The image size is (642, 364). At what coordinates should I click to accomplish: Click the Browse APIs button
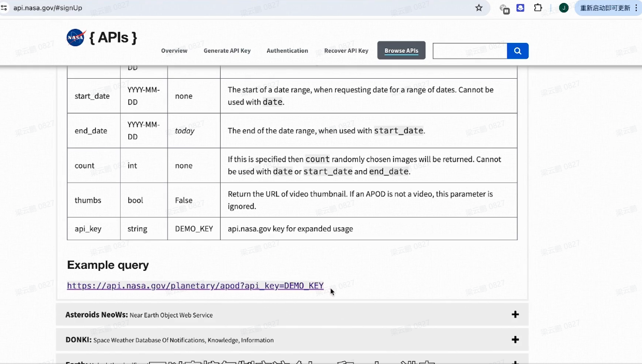(401, 50)
